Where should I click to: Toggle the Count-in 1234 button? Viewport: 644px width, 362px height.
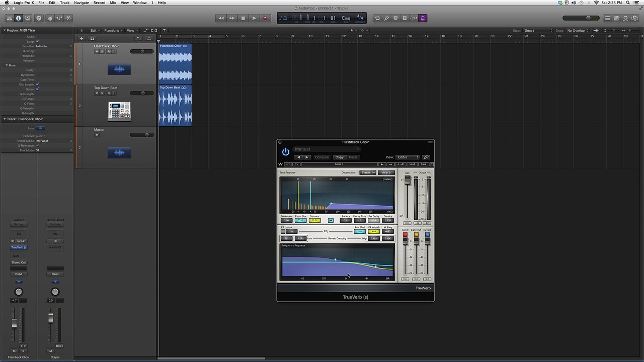tap(414, 18)
